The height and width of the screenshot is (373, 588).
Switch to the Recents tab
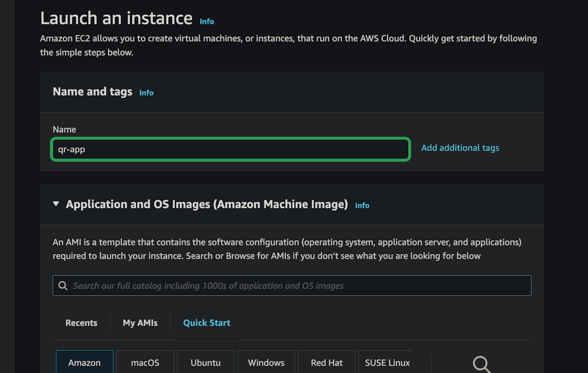pos(81,323)
